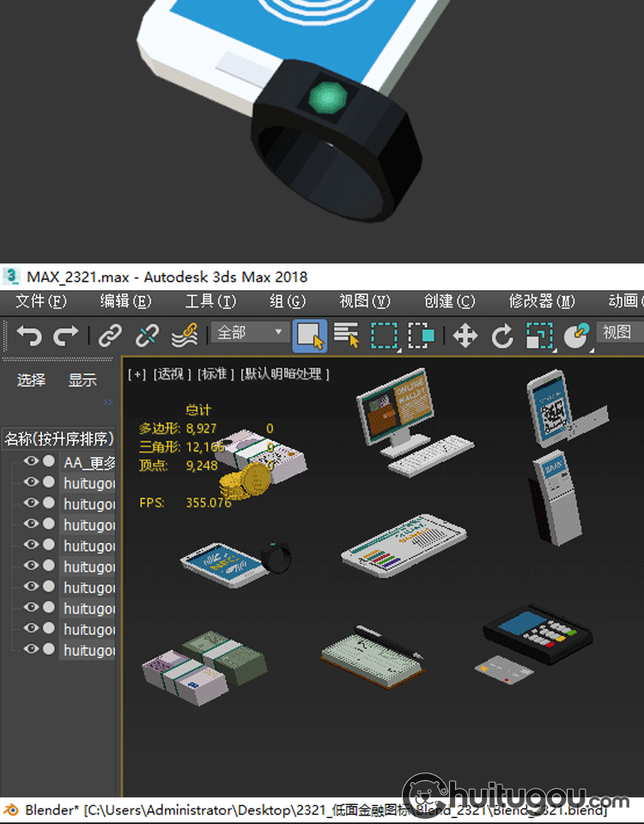Click the Bind to Space Warp icon
This screenshot has height=824, width=644.
pyautogui.click(x=184, y=335)
